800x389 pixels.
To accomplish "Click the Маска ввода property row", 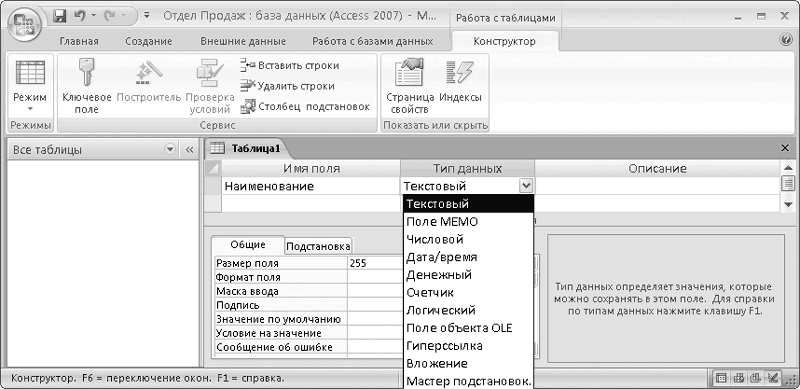I will pos(309,291).
